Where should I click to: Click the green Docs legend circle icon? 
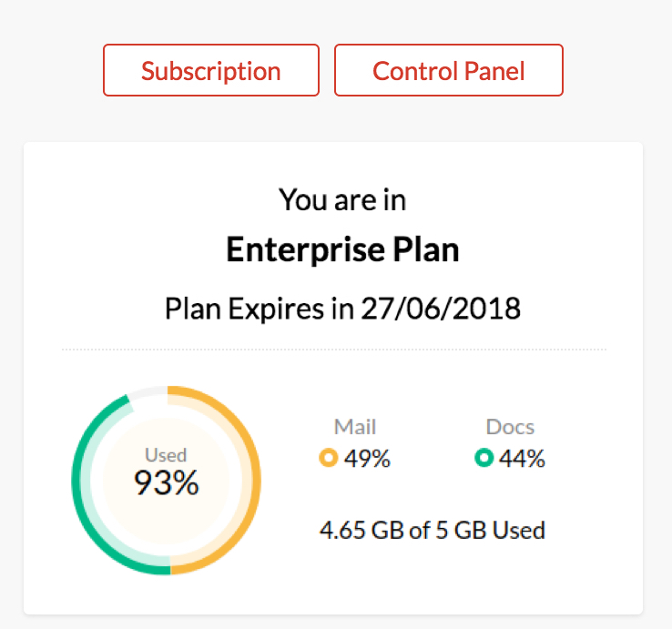(484, 459)
